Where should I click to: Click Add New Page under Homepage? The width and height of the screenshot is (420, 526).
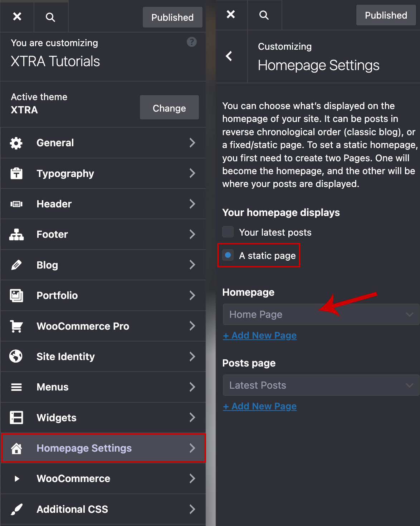coord(260,335)
